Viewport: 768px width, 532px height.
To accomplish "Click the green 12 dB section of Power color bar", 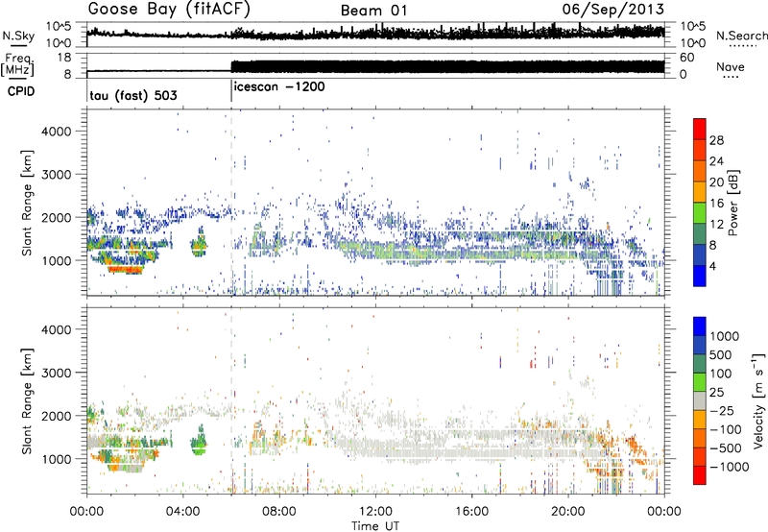I will [x=700, y=212].
